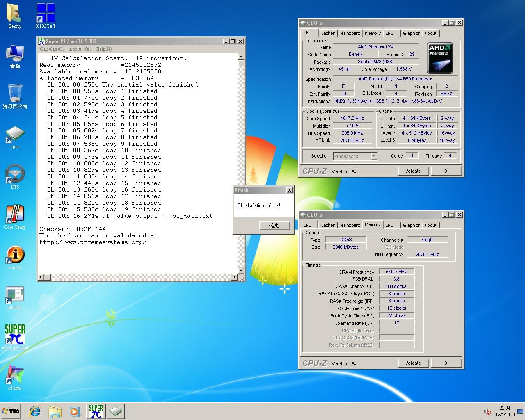Image resolution: width=525 pixels, height=420 pixels.
Task: Click the upper CPU-Z window title icon
Action: pyautogui.click(x=303, y=23)
